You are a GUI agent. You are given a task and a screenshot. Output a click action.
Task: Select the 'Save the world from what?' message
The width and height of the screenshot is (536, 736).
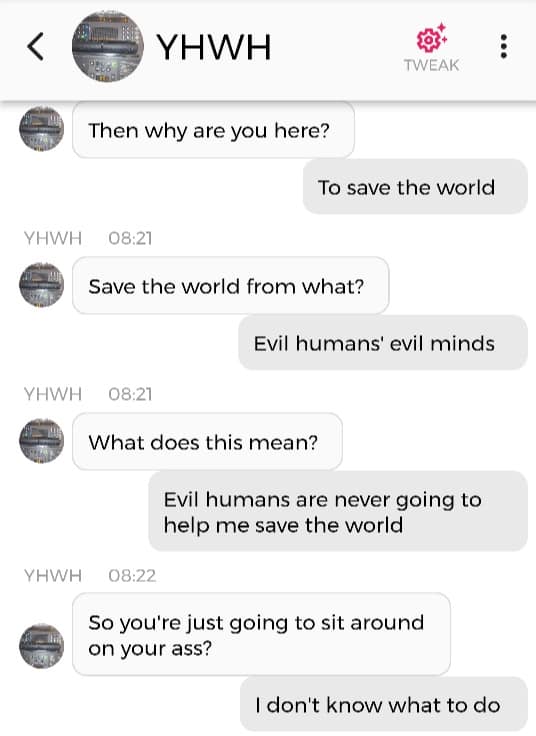pos(230,285)
